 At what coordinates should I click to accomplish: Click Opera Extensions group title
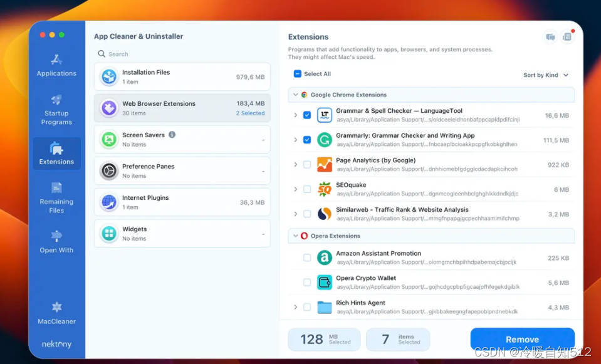[335, 236]
